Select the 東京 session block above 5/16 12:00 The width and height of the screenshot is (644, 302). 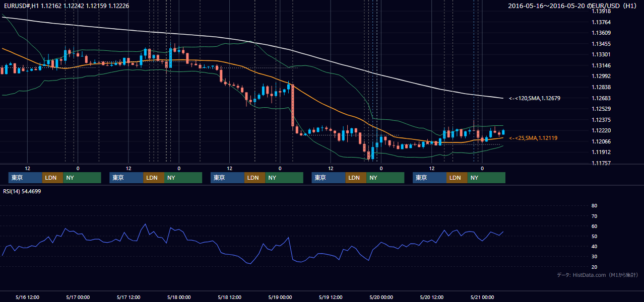(25, 178)
